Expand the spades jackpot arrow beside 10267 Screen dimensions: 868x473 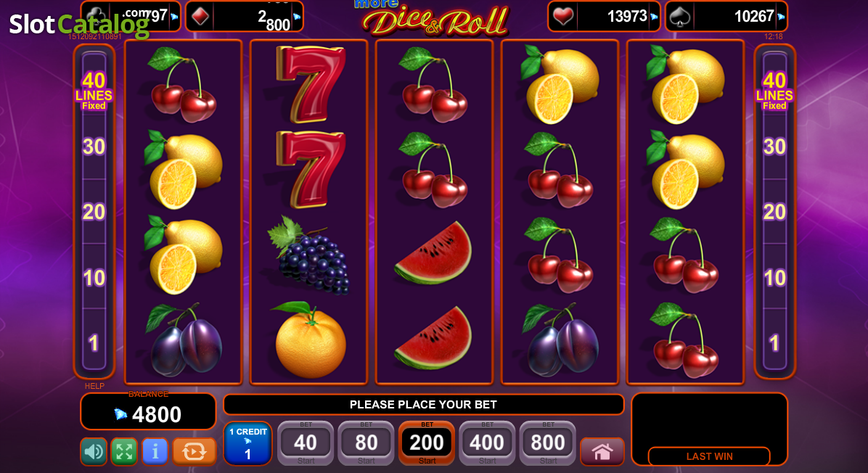(x=781, y=17)
